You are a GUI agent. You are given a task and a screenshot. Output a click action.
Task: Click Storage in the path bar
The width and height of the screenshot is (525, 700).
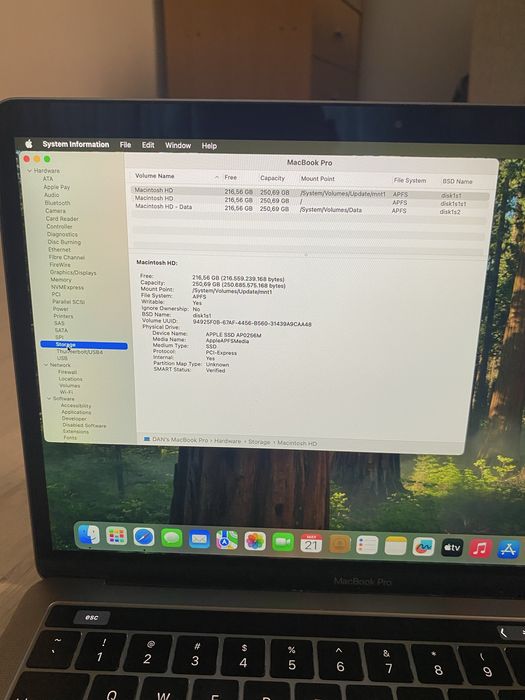click(x=259, y=442)
